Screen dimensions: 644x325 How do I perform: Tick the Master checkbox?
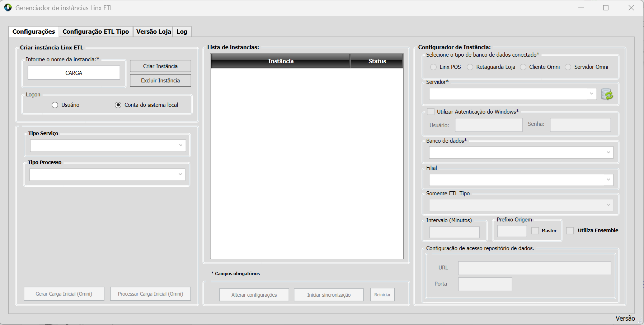[x=535, y=231]
